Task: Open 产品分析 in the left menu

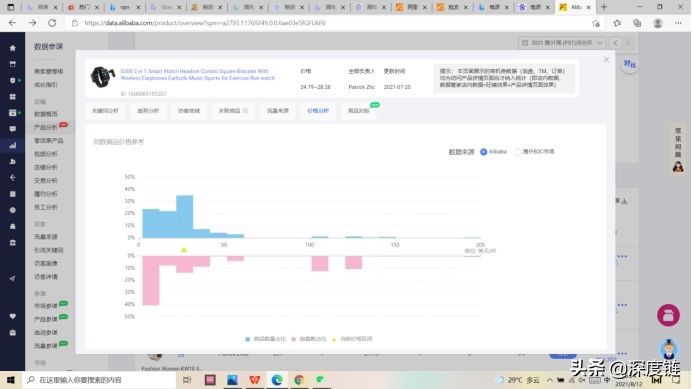Action: (46, 128)
